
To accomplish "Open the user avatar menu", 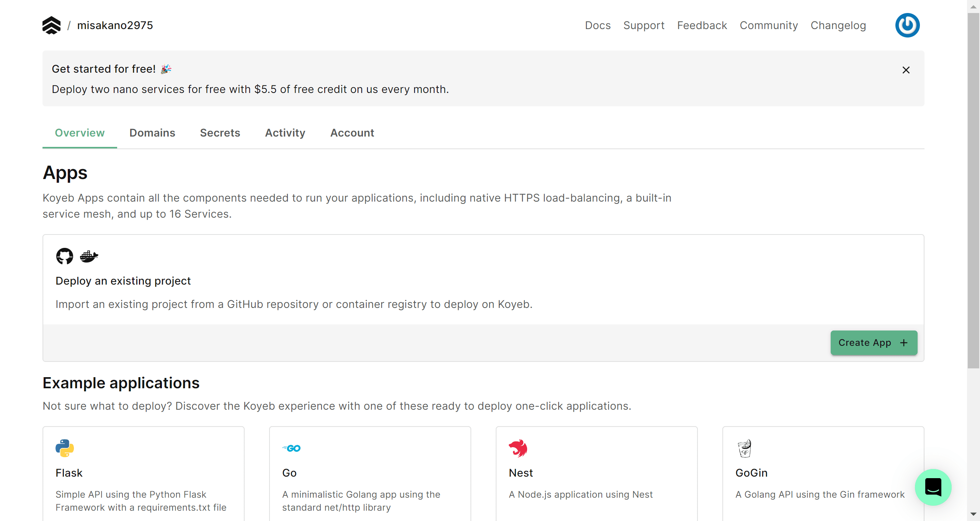I will (907, 25).
